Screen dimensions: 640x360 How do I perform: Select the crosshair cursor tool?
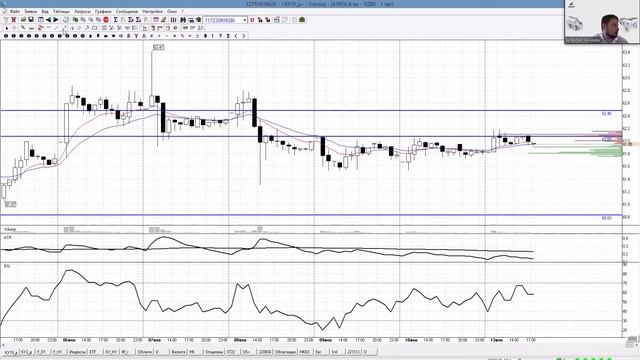(14, 28)
